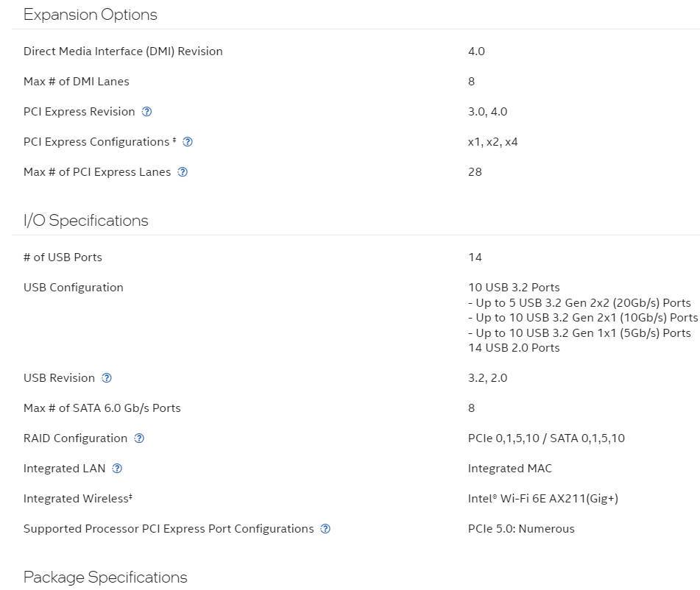This screenshot has height=590, width=700.
Task: Collapse the Expansion Options section
Action: click(x=90, y=14)
